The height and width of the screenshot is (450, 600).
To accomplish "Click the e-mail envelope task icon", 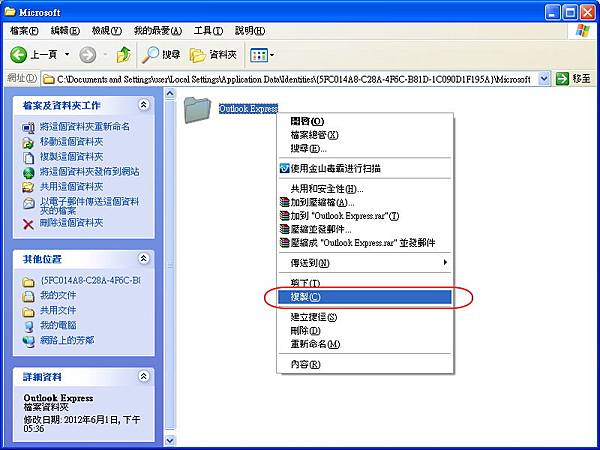I will (x=29, y=203).
